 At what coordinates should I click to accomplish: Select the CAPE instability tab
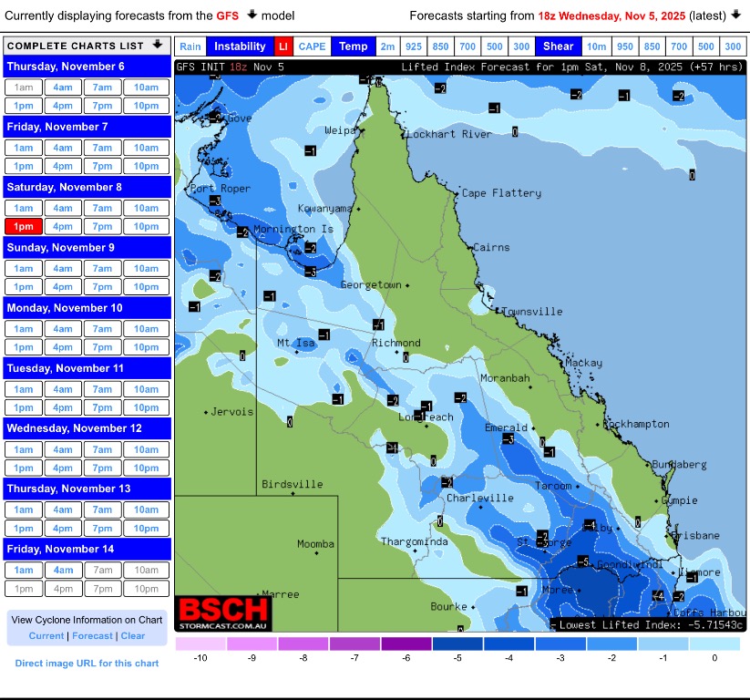[312, 46]
